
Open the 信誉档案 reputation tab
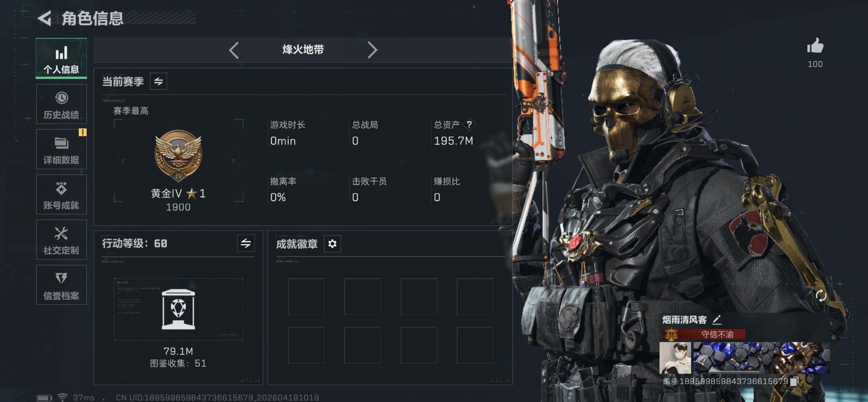61,285
